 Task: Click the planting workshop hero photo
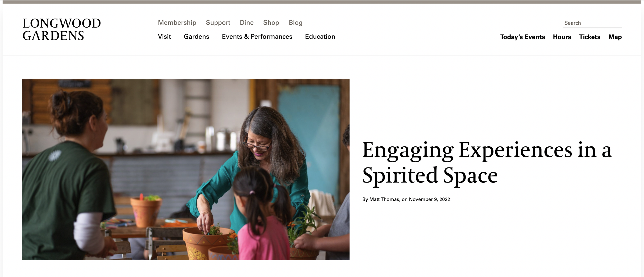[x=185, y=170]
